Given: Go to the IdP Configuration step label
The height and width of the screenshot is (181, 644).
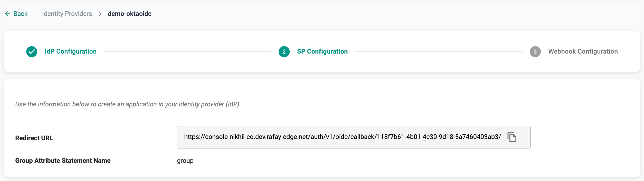Looking at the screenshot, I should click(x=71, y=52).
